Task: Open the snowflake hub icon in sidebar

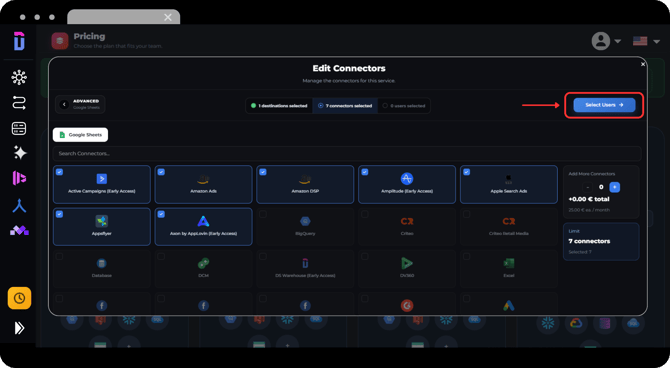Action: click(x=19, y=77)
